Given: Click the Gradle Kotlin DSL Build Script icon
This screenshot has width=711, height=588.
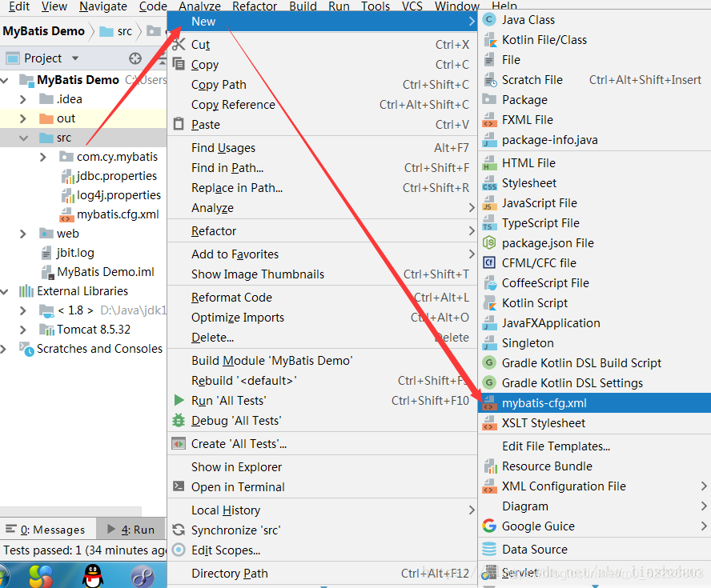Looking at the screenshot, I should point(489,363).
